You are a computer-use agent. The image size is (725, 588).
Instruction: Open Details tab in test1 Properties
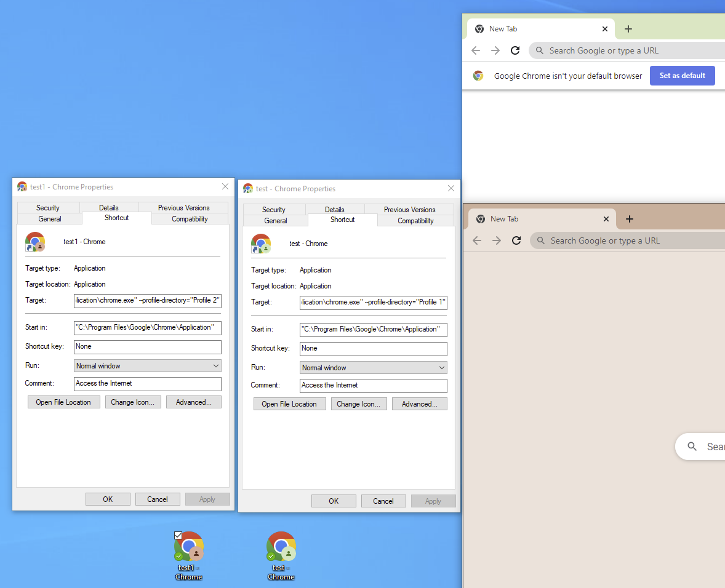[x=109, y=208]
